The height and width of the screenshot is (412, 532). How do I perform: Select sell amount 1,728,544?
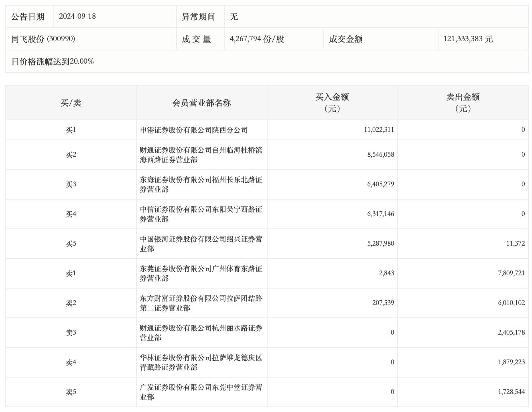coord(512,392)
